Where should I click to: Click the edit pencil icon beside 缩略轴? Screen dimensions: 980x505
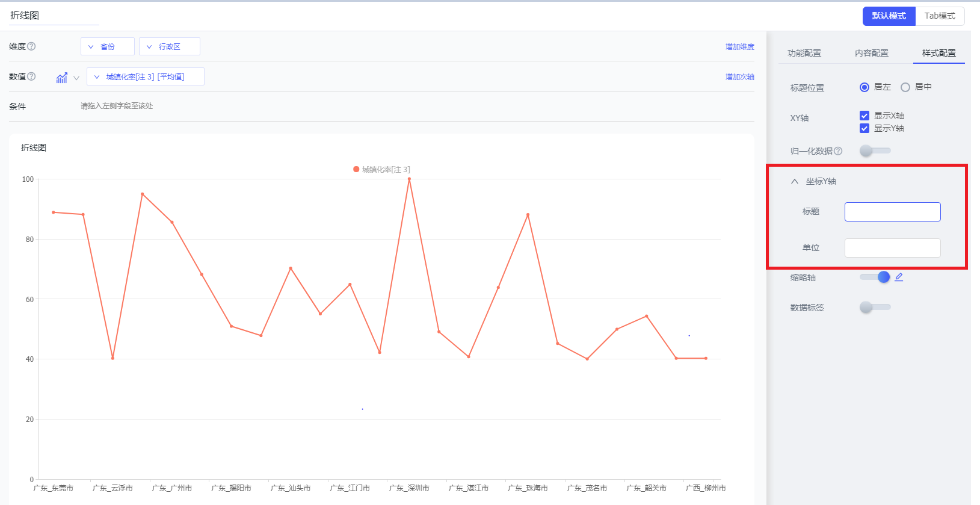point(899,277)
